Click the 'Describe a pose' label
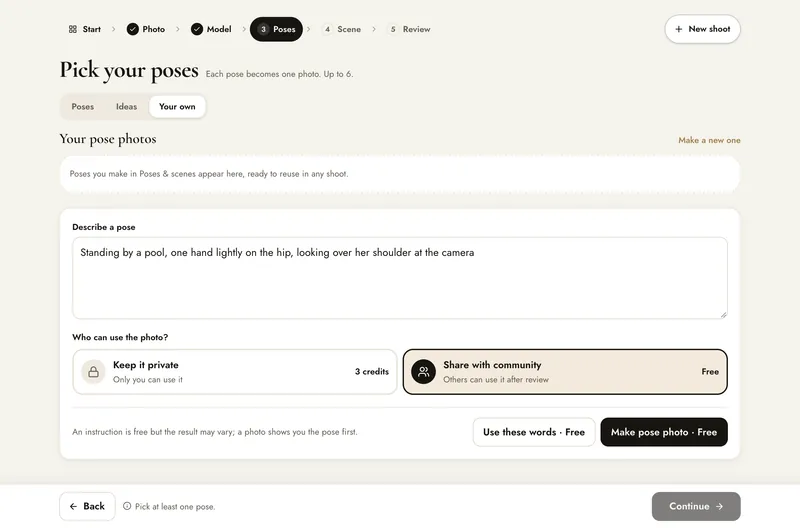The image size is (800, 528). (104, 227)
